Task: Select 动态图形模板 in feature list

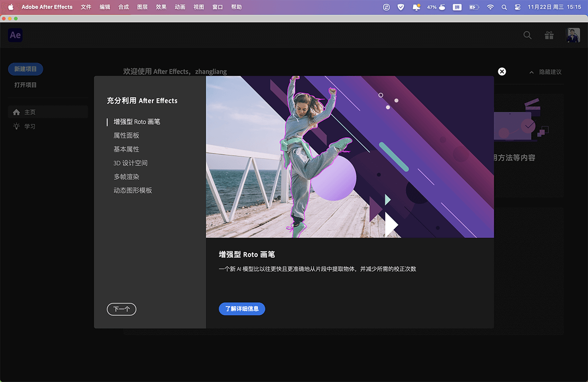Action: (133, 190)
